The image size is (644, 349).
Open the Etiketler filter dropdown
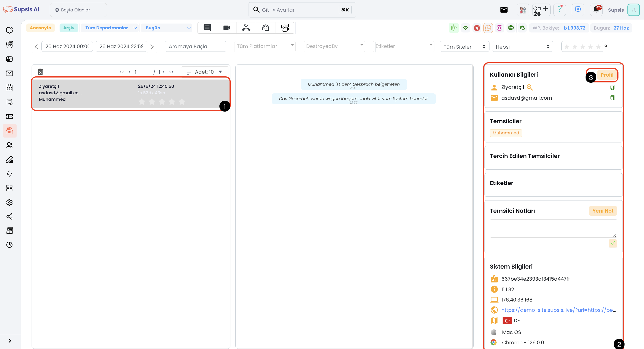[x=404, y=46]
